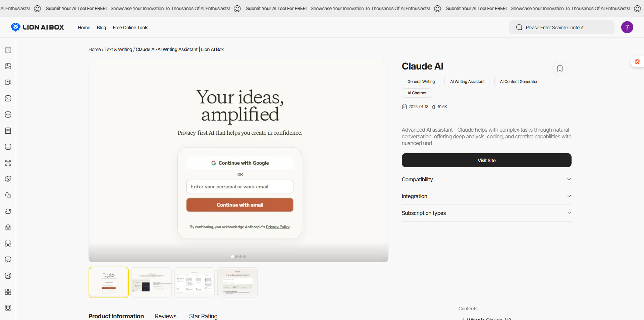The image size is (644, 320).
Task: Expand the Subscription types section
Action: pyautogui.click(x=486, y=213)
